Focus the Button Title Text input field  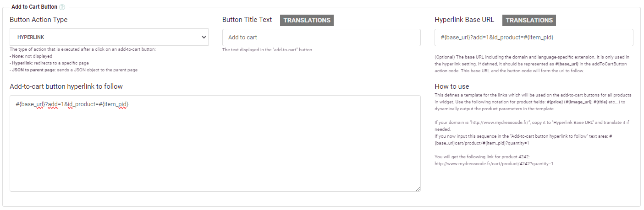click(x=321, y=38)
